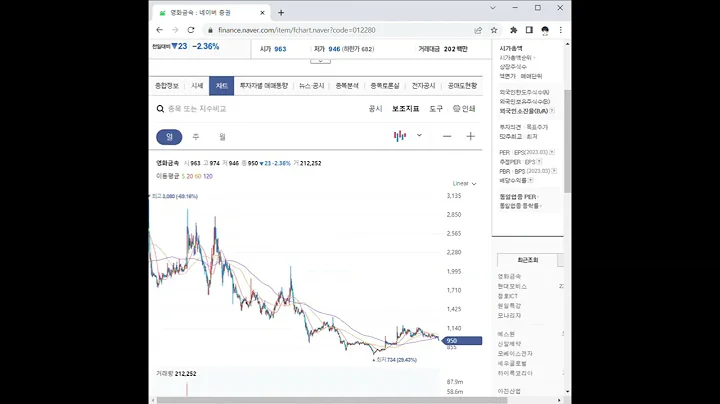Click the tab search chevron in title bar
This screenshot has width=720, height=404.
tap(493, 8)
